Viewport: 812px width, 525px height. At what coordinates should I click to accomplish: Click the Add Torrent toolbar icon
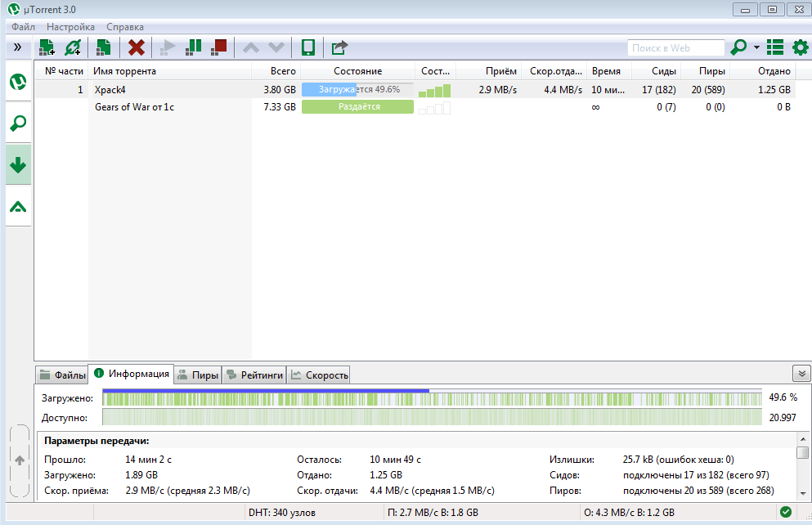47,47
